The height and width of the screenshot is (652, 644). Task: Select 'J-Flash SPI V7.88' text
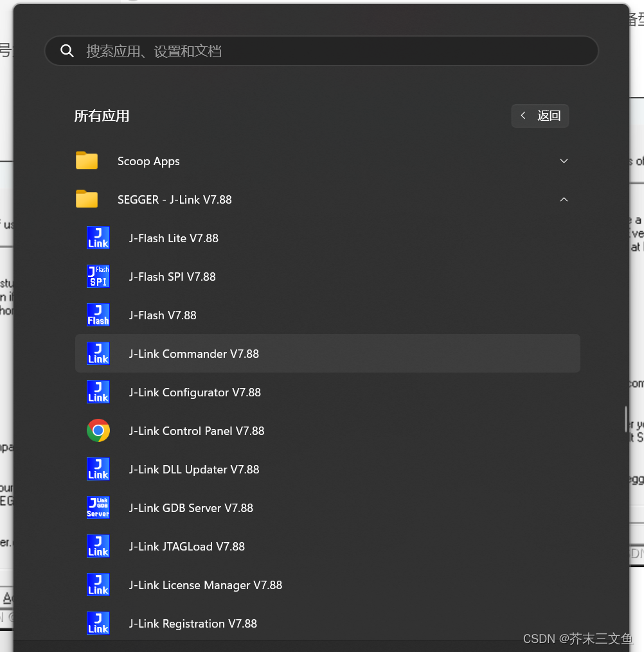point(172,277)
